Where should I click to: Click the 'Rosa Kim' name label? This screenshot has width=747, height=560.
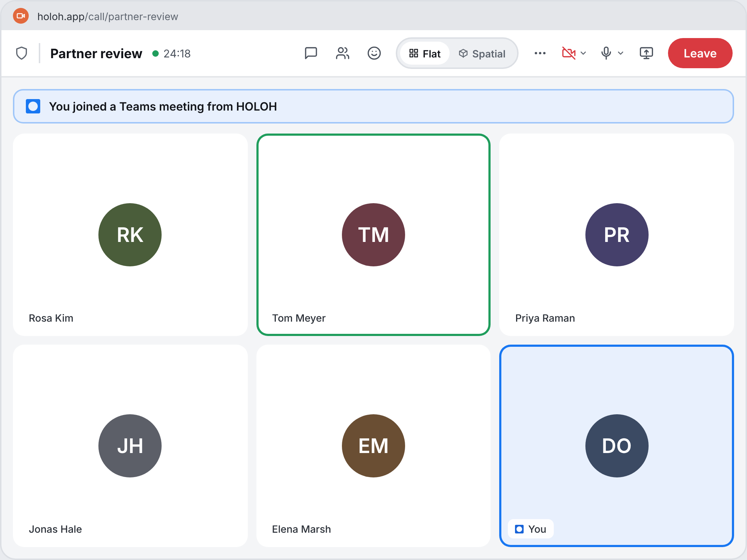point(51,318)
